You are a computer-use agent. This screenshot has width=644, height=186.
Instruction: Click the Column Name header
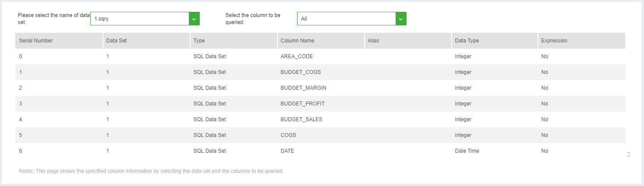click(297, 41)
